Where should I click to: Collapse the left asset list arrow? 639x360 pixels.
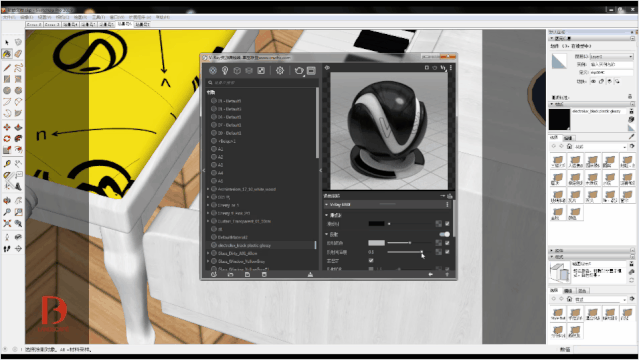coord(204,170)
